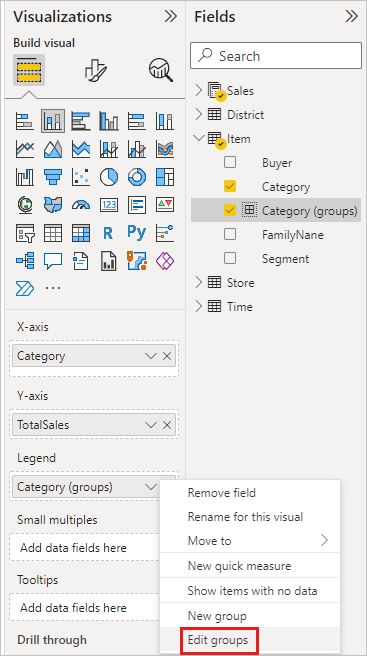
Task: Check the Segment field checkbox
Action: (x=230, y=259)
